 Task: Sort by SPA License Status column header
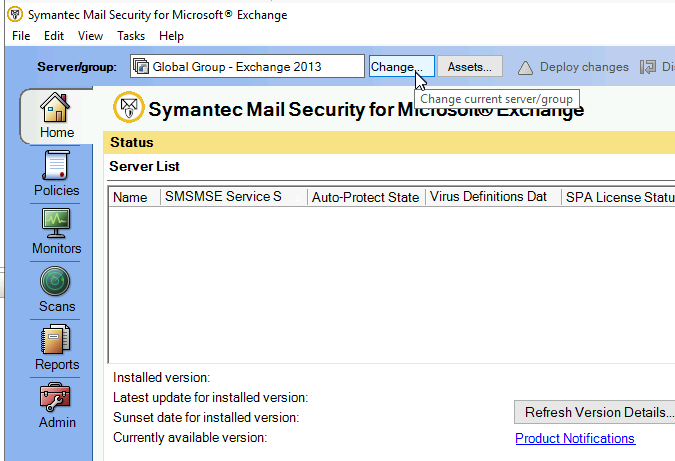coord(619,197)
